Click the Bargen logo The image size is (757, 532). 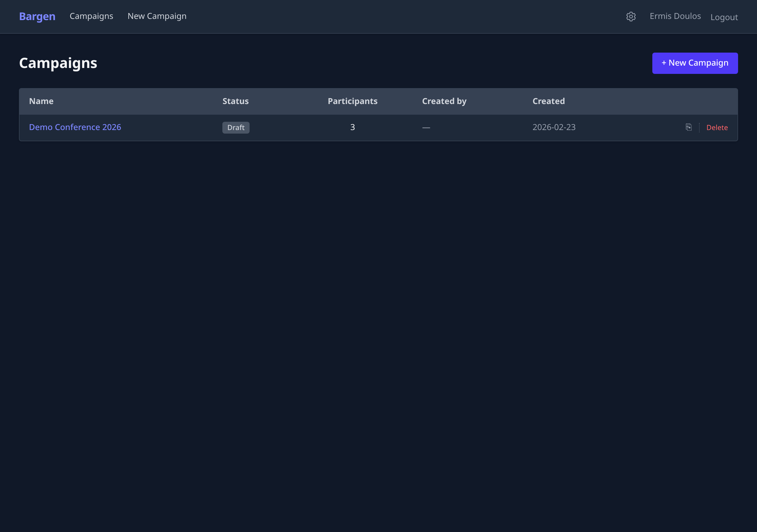[37, 17]
